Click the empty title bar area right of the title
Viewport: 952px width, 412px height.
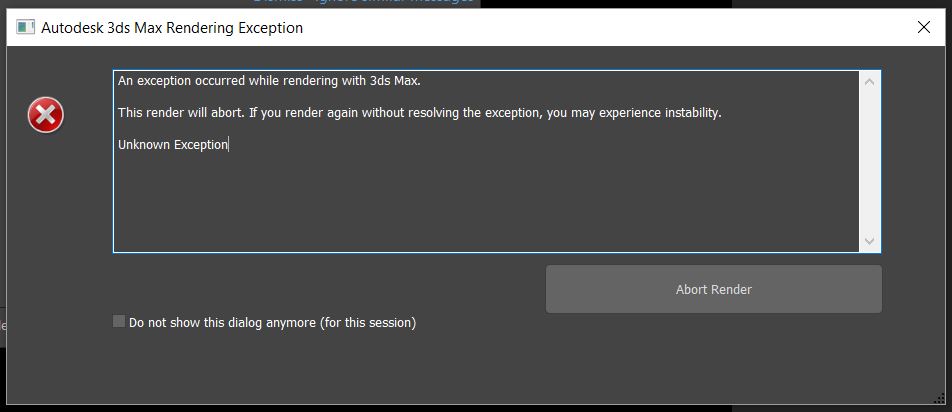click(x=600, y=28)
